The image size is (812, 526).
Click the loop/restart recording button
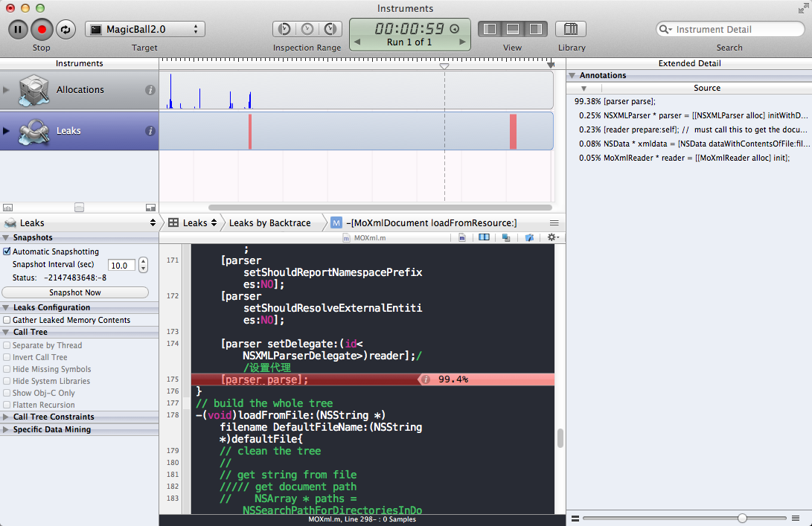click(65, 30)
